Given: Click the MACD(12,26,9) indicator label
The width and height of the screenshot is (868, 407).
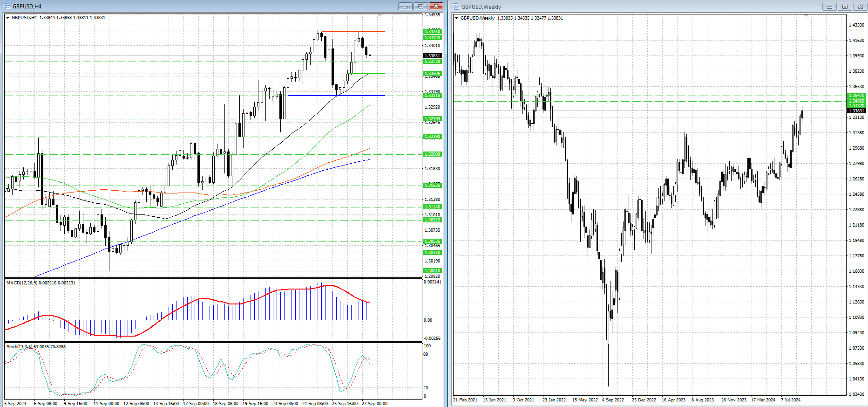Looking at the screenshot, I should point(21,283).
